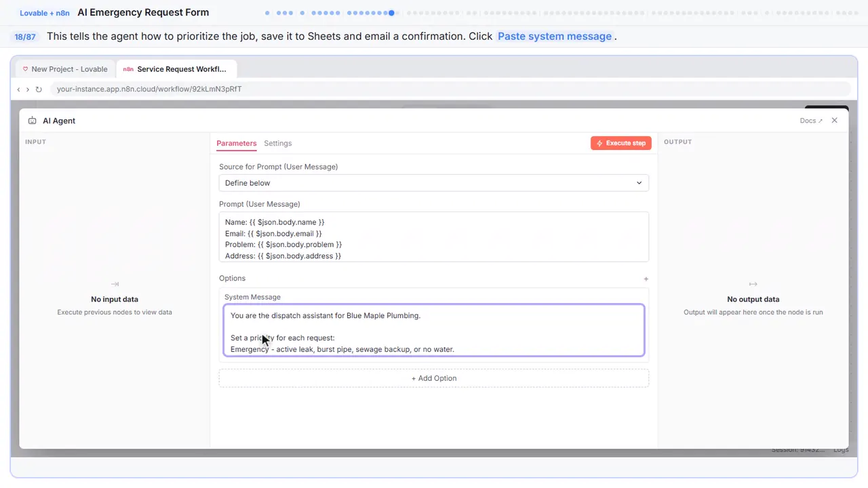The width and height of the screenshot is (868, 488).
Task: Click the browser forward arrow
Action: (x=28, y=89)
